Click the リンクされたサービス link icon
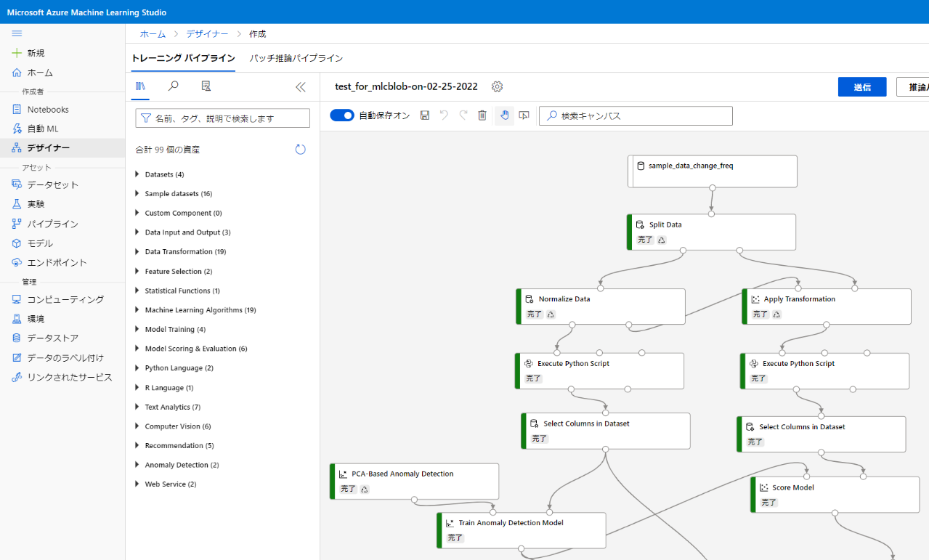The image size is (929, 560). point(17,378)
